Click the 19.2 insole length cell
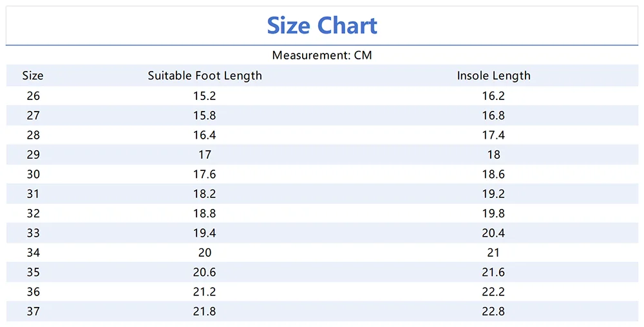 [493, 194]
